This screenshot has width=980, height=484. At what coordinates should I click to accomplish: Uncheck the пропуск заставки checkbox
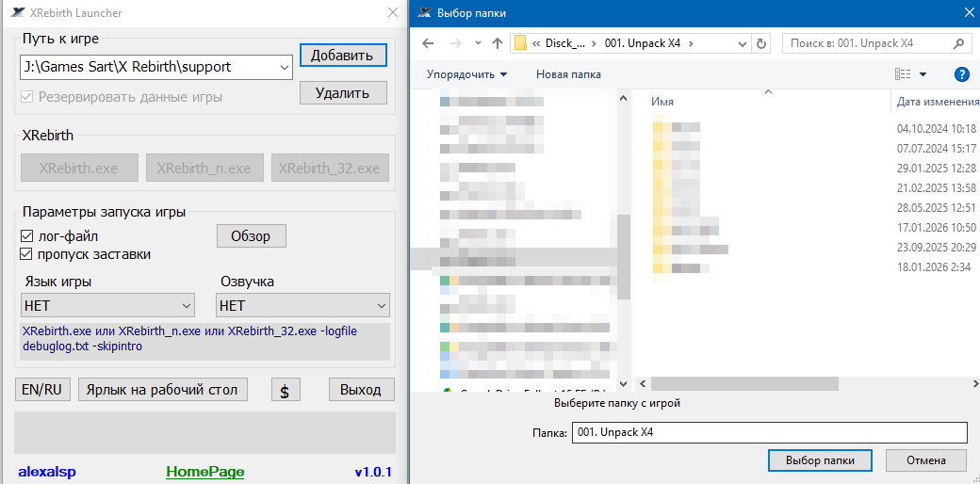pyautogui.click(x=27, y=254)
